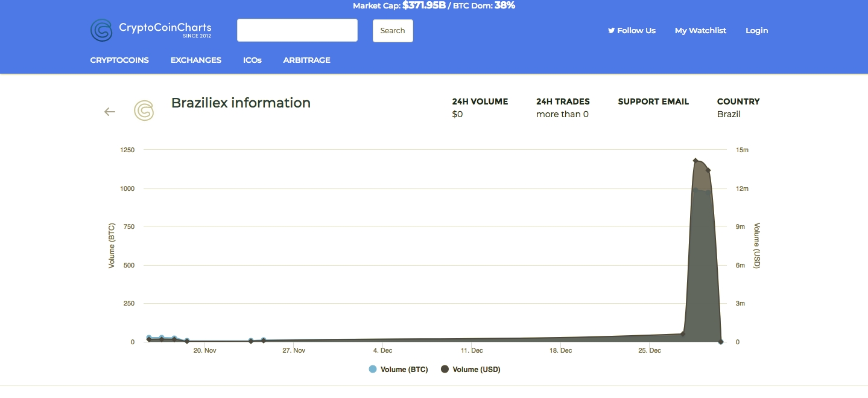
Task: Select the $0 volume value
Action: coord(457,114)
